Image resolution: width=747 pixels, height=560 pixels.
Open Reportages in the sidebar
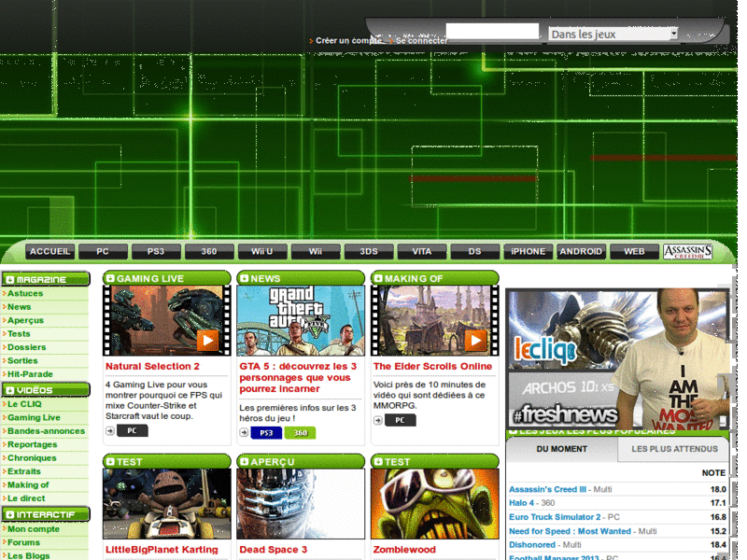[x=32, y=444]
